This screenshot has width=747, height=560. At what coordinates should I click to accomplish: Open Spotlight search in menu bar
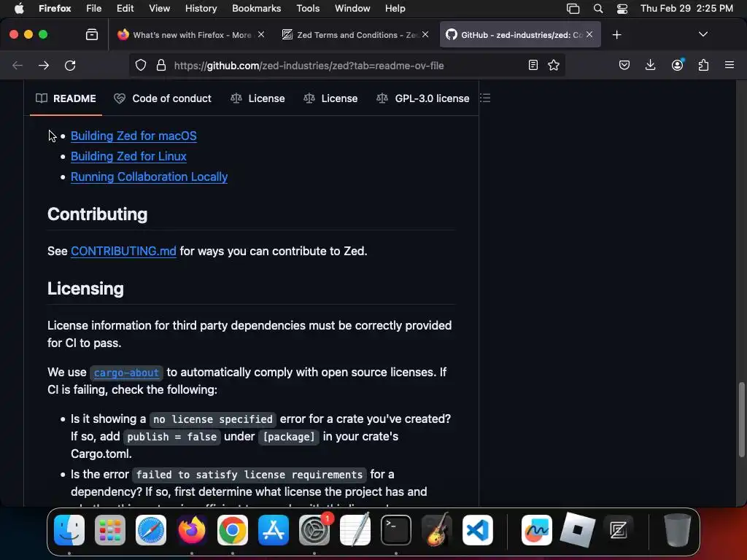coord(598,9)
